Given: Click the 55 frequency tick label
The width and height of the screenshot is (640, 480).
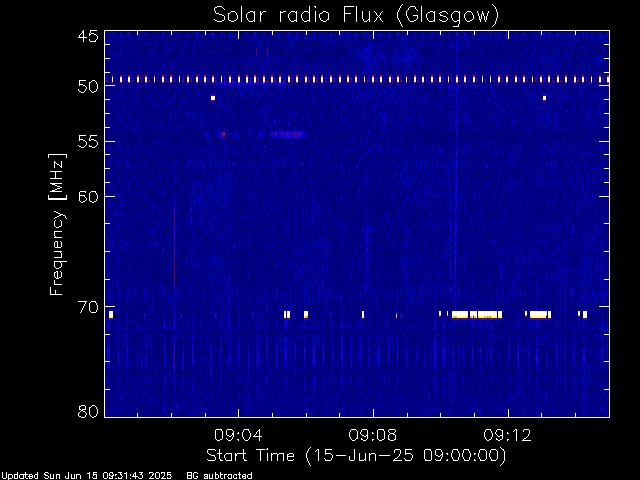Looking at the screenshot, I should 88,142.
